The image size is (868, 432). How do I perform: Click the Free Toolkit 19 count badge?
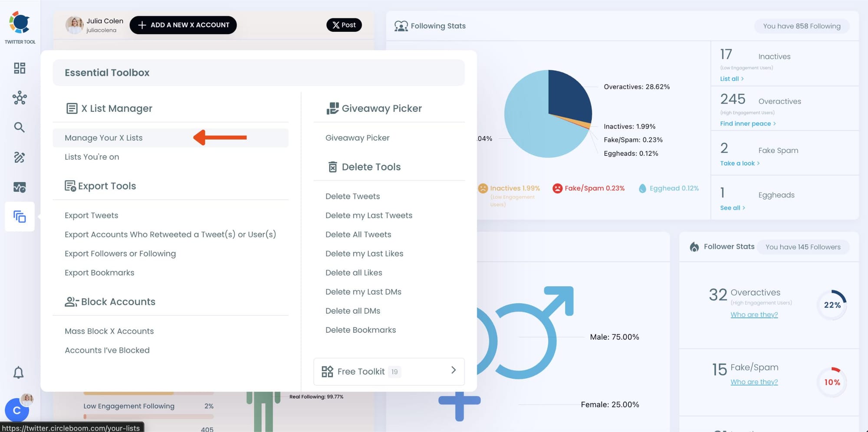tap(395, 372)
